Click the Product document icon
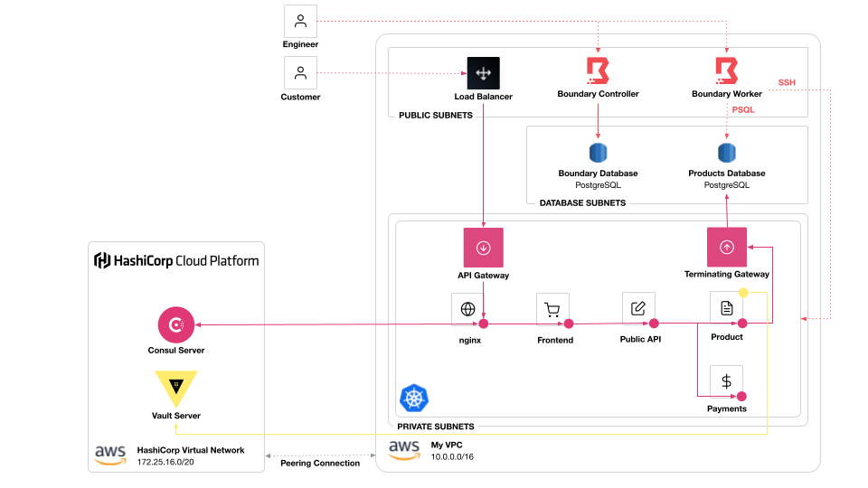The height and width of the screenshot is (488, 868). pos(726,307)
